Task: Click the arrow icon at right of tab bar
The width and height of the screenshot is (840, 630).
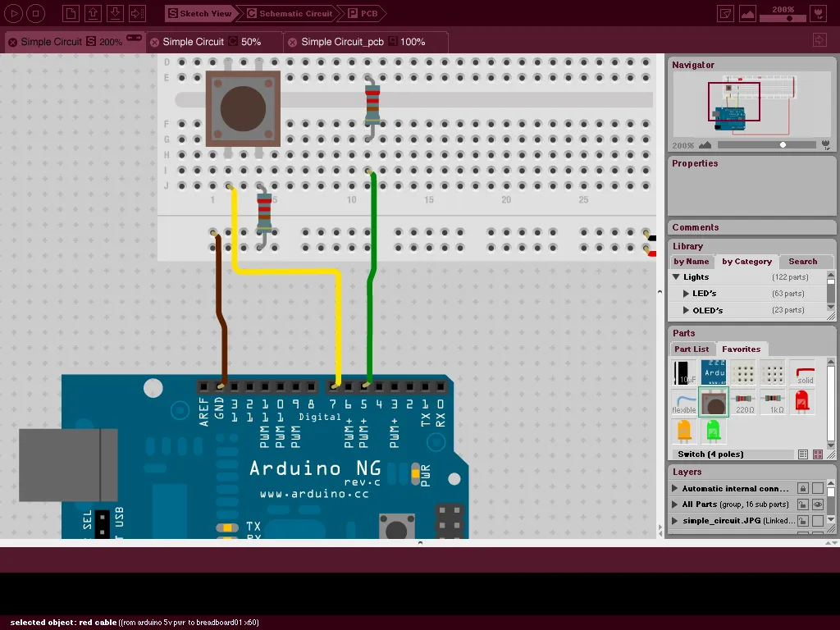Action: click(x=819, y=40)
